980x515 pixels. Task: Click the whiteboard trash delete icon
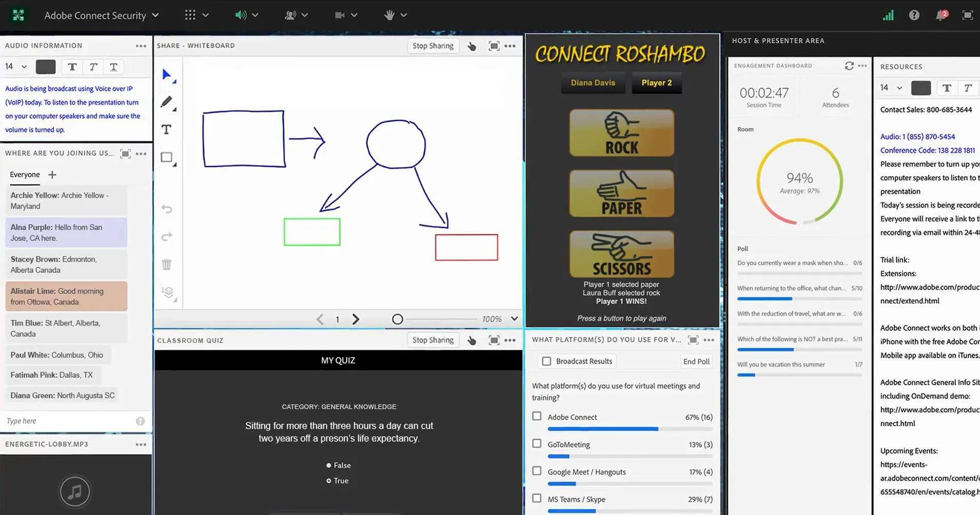[167, 264]
